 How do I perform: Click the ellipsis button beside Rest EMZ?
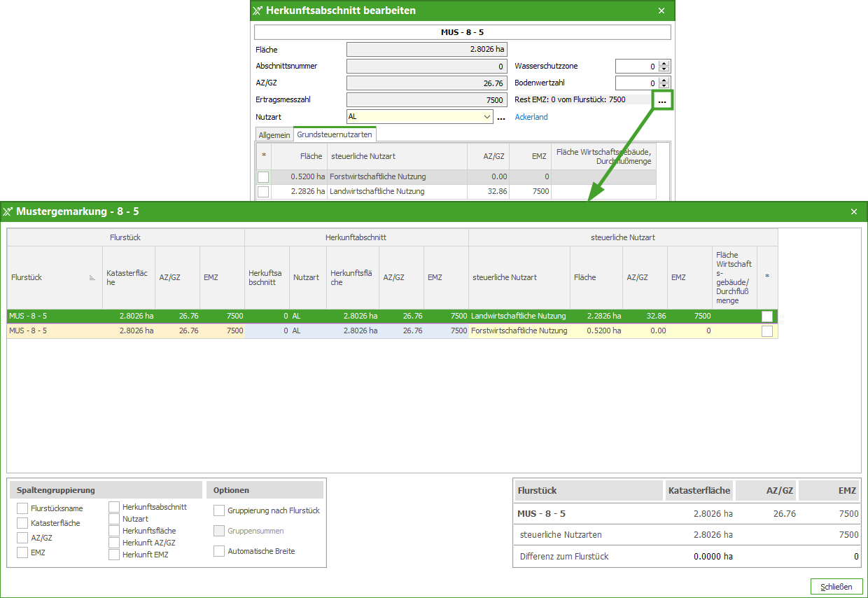661,101
